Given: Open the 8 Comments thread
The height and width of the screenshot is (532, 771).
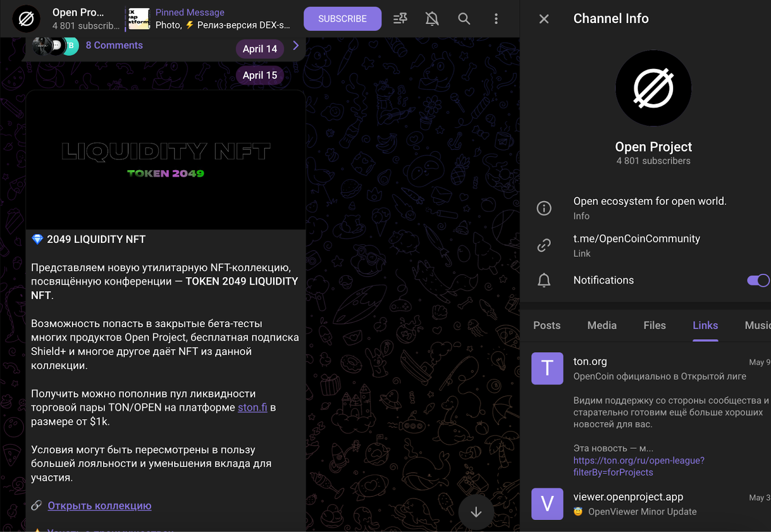Looking at the screenshot, I should 114,45.
